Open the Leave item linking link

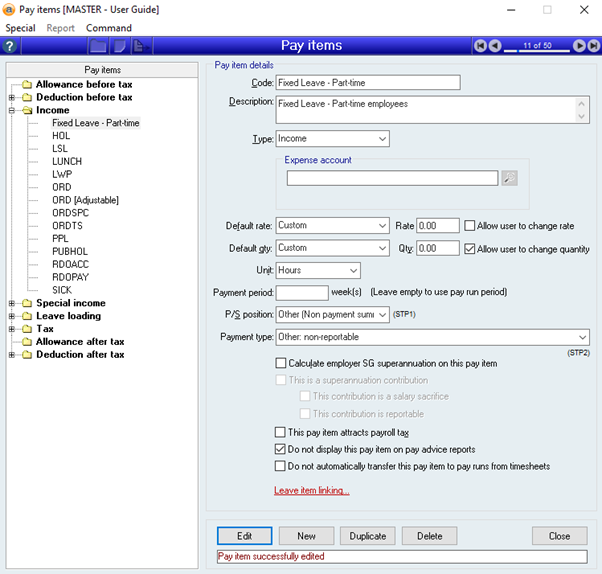311,491
